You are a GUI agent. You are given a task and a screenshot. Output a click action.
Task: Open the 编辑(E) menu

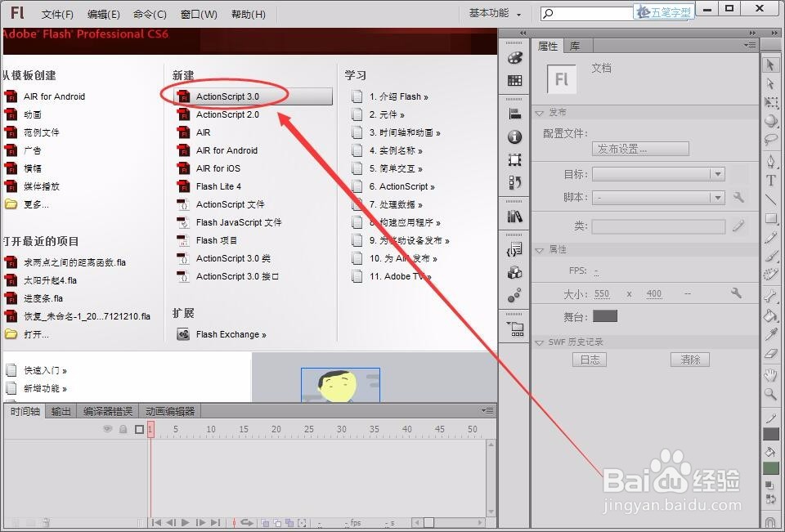(x=104, y=14)
